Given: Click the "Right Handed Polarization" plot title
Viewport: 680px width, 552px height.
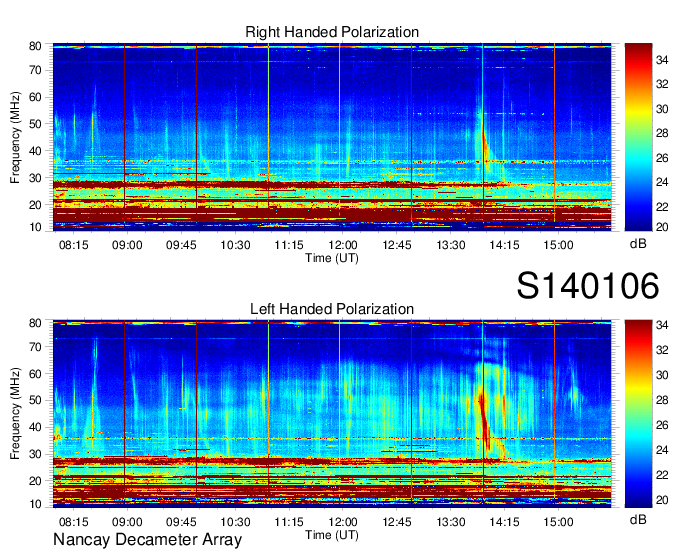Looking at the screenshot, I should (x=332, y=32).
